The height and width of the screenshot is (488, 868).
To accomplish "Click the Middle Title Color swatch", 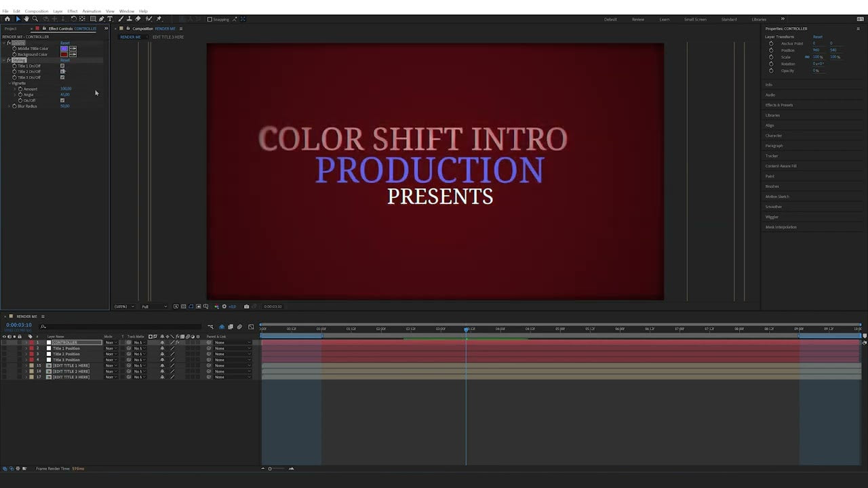I will [x=64, y=48].
